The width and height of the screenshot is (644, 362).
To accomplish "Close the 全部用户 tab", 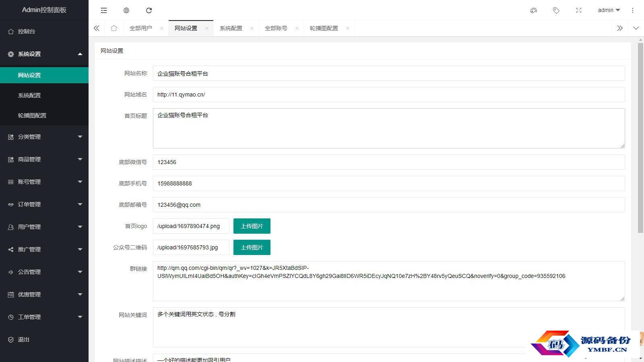I will [x=162, y=28].
